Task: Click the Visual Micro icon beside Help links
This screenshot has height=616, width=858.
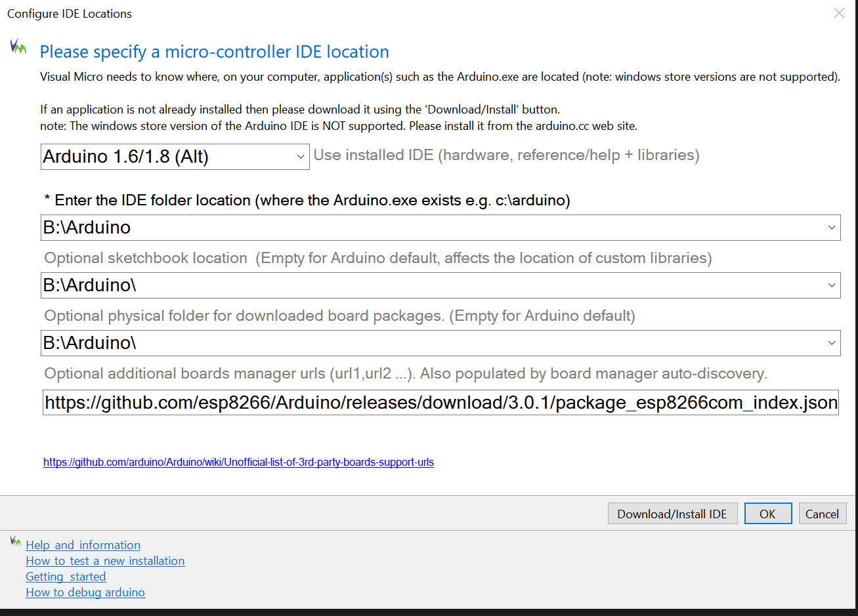Action: click(x=16, y=541)
